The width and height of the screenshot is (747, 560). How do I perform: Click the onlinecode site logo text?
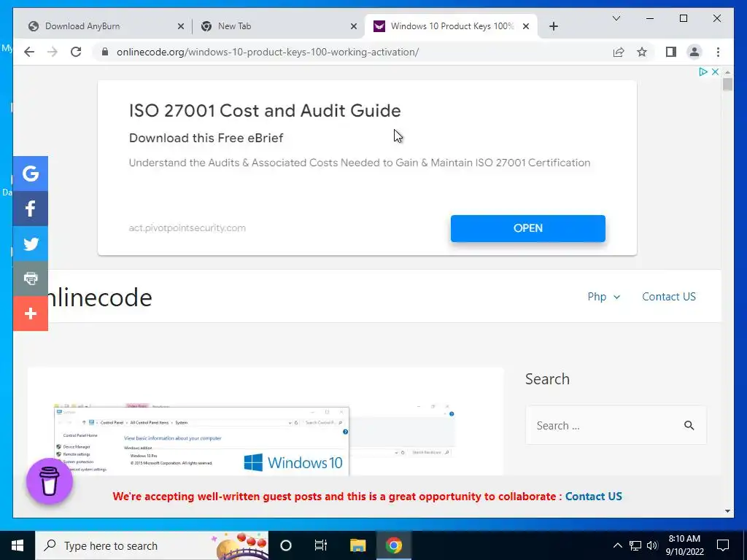99,297
